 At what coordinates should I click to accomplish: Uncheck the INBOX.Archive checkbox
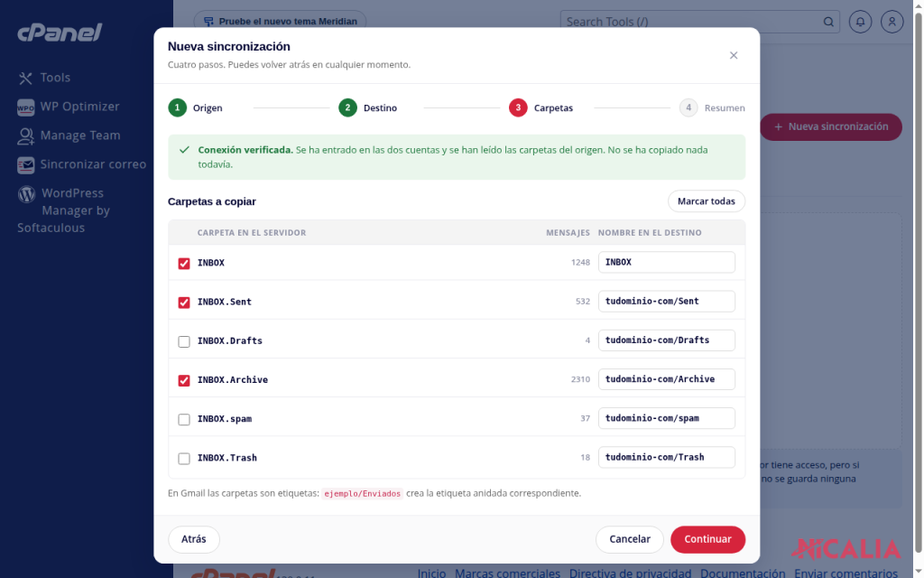click(x=184, y=380)
